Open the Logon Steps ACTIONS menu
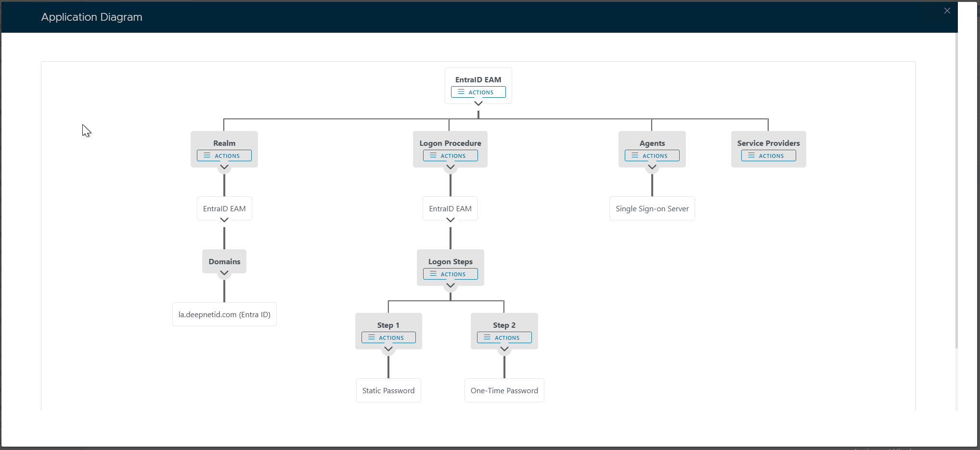 [x=450, y=274]
